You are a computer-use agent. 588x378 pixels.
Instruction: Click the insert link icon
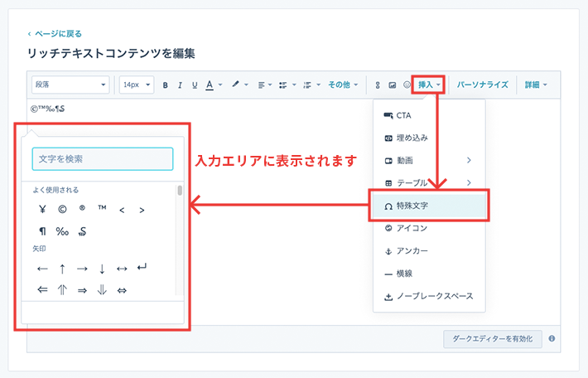click(378, 85)
